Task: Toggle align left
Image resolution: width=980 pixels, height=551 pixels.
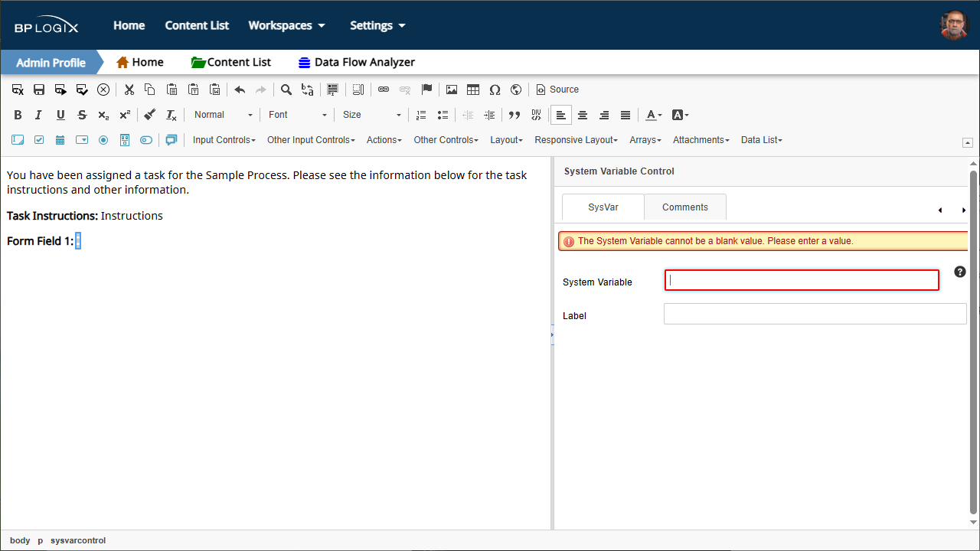Action: pyautogui.click(x=561, y=115)
